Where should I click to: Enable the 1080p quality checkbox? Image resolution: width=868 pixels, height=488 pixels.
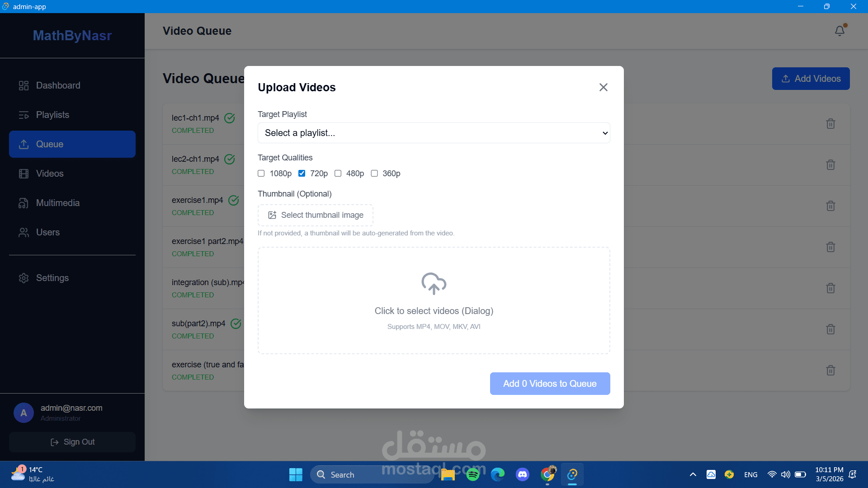pyautogui.click(x=261, y=174)
